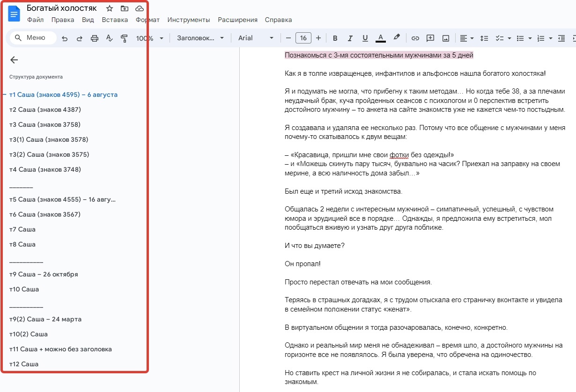Open the Формат menu
The width and height of the screenshot is (576, 392).
pos(148,20)
